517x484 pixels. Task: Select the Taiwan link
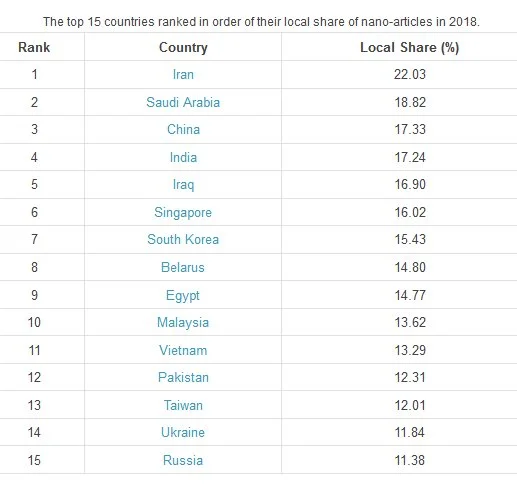(x=183, y=405)
